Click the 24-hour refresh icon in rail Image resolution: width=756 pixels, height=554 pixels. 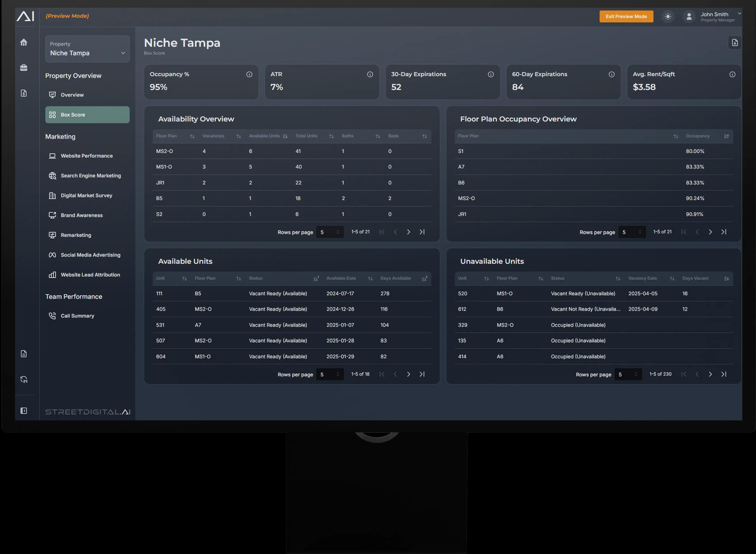[x=24, y=379]
